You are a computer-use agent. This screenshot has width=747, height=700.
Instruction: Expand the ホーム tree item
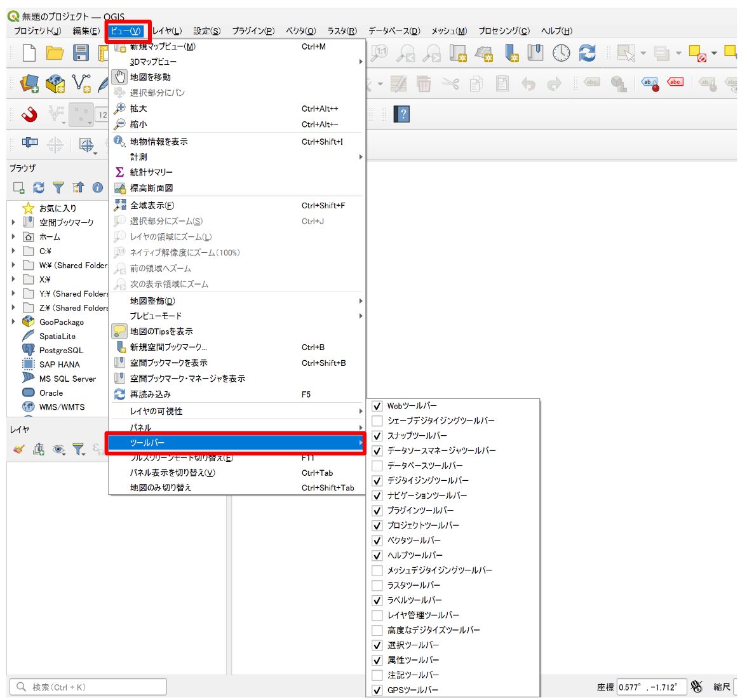(13, 236)
